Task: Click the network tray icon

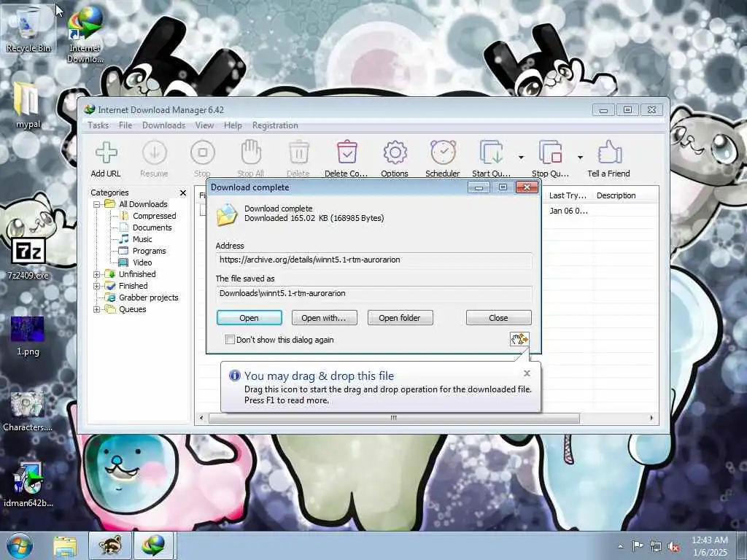Action: tap(656, 547)
